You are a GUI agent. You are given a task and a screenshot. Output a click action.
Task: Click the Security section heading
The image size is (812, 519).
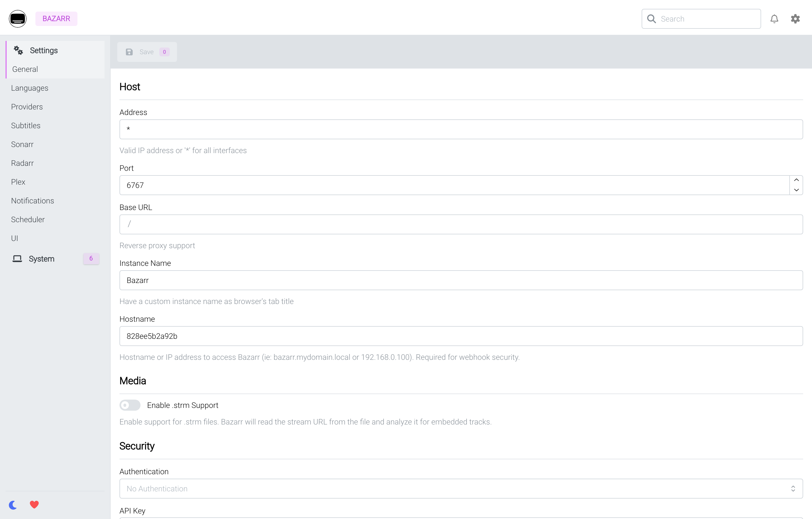137,446
